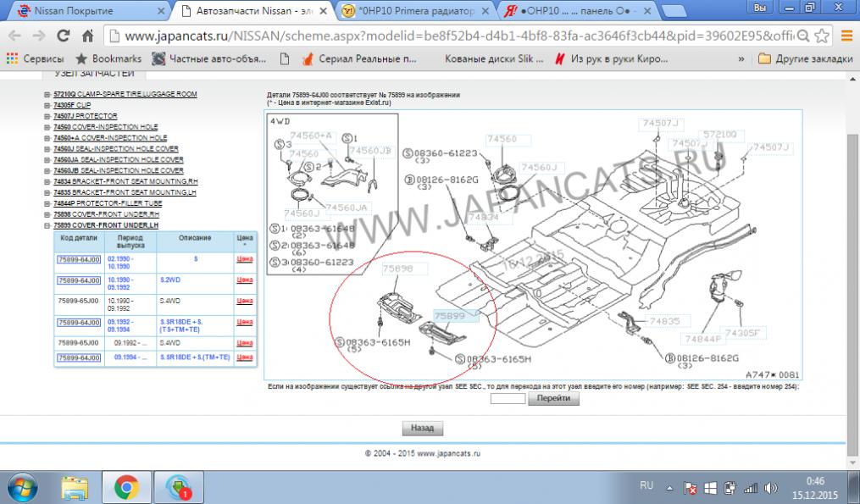Viewport: 860px width, 504px height.
Task: Open the Chrome hamburger menu
Action: coord(846,36)
